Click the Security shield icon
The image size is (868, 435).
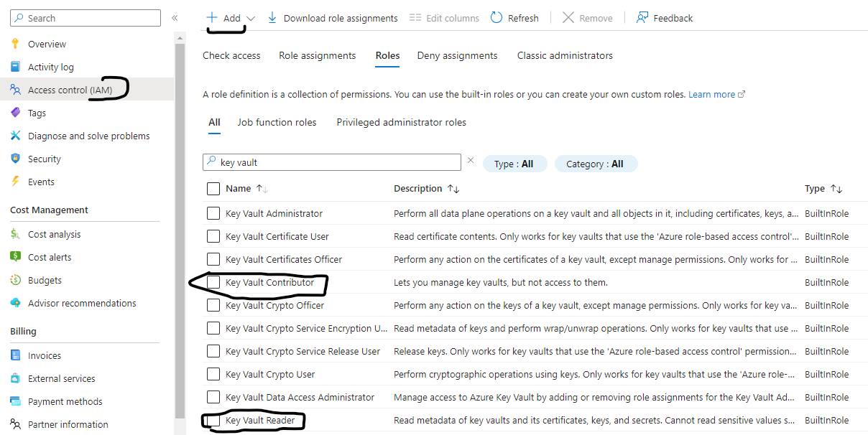pyautogui.click(x=15, y=159)
